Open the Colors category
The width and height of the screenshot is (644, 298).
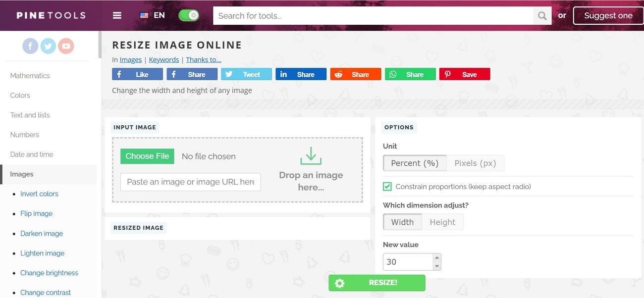[x=20, y=96]
